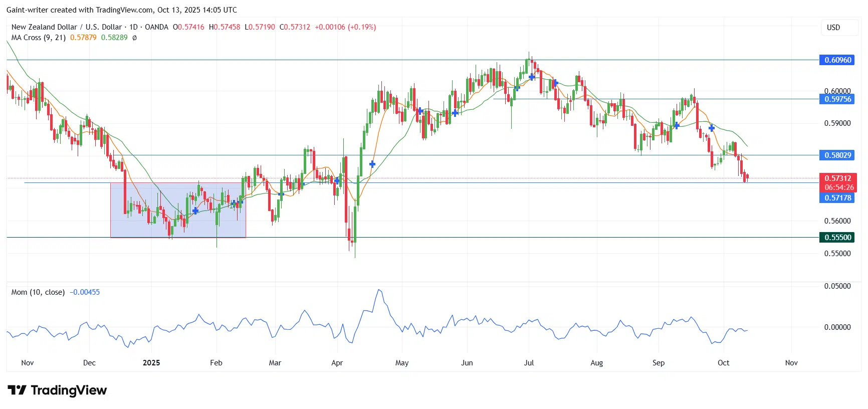Open the USD currency selector

click(x=833, y=28)
